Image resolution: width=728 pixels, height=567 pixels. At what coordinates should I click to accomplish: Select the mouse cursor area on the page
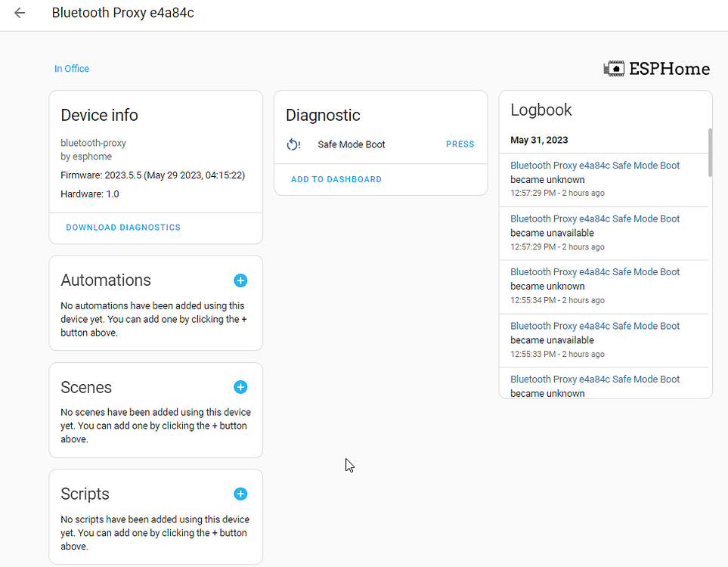(x=349, y=465)
